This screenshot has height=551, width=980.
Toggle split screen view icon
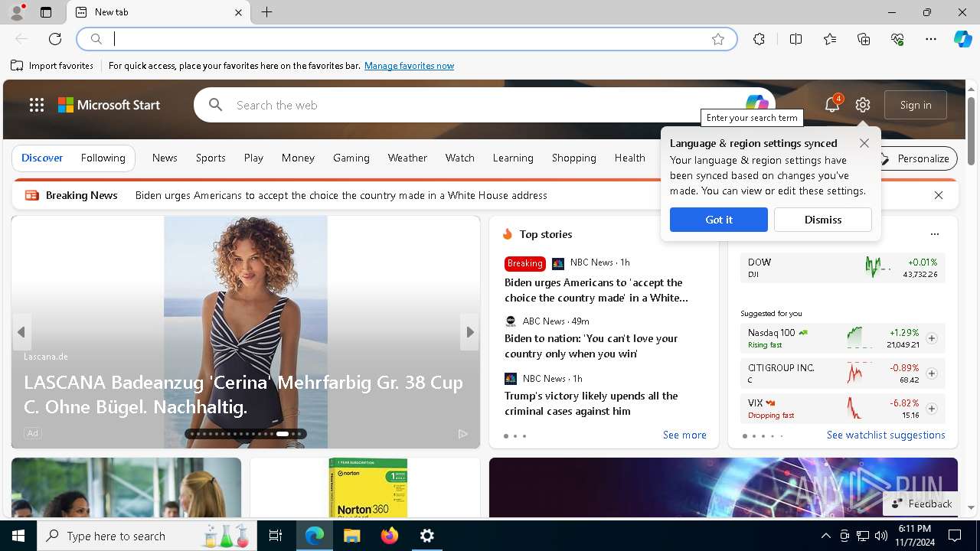pyautogui.click(x=796, y=39)
